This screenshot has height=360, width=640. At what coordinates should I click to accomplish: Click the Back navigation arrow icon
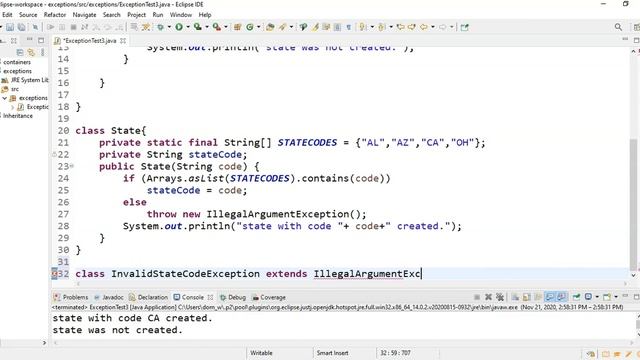424,27
